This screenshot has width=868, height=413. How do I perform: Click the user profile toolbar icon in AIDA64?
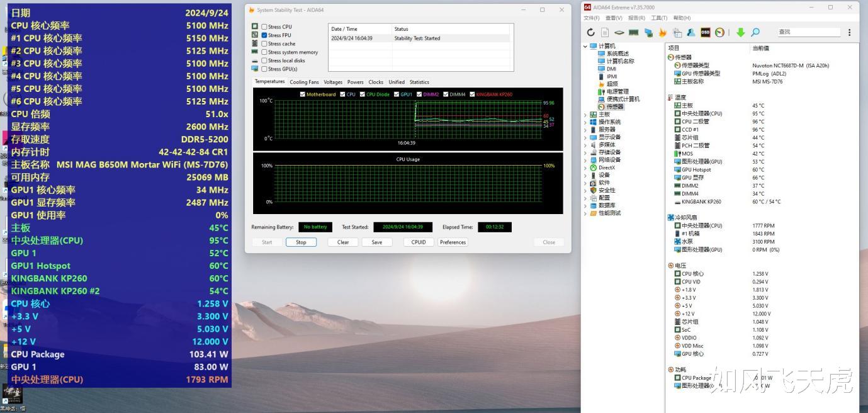[x=691, y=32]
